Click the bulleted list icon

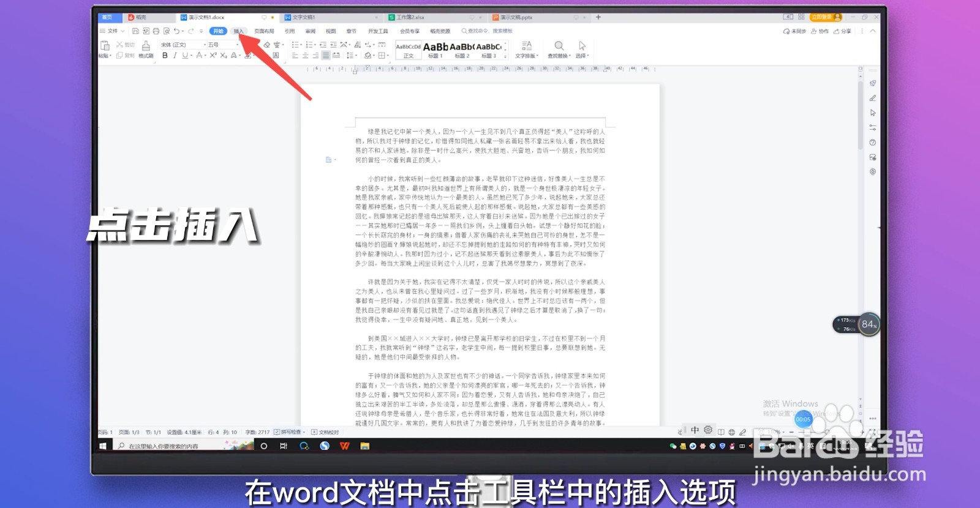pyautogui.click(x=295, y=45)
